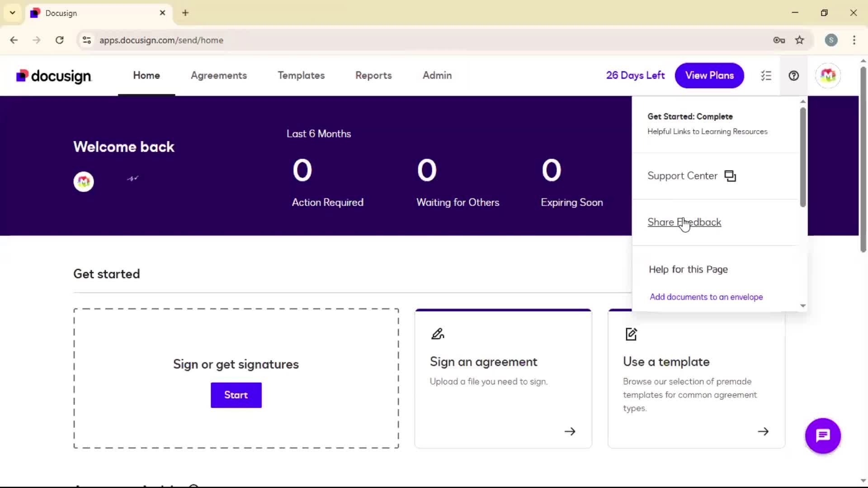
Task: Click the Start button
Action: point(236,395)
